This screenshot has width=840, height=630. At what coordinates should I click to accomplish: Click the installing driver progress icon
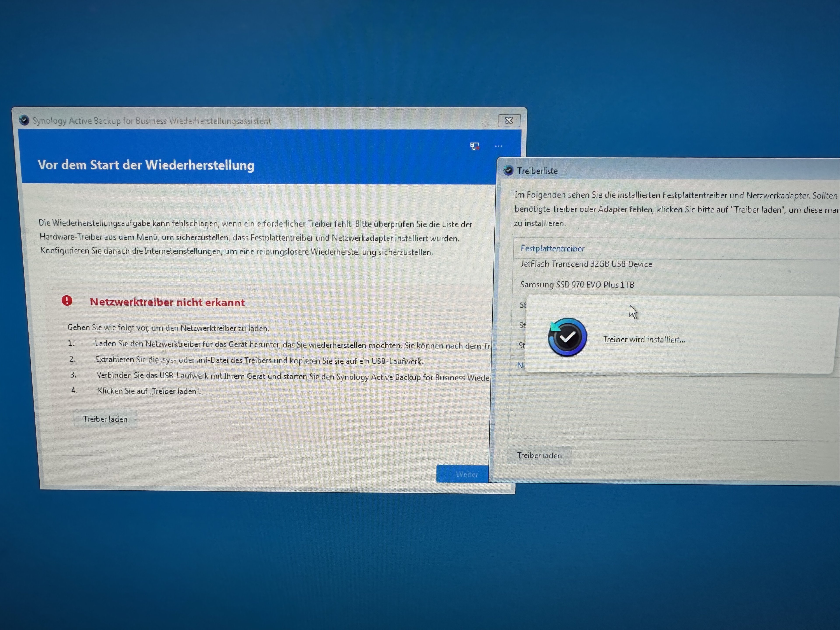567,337
